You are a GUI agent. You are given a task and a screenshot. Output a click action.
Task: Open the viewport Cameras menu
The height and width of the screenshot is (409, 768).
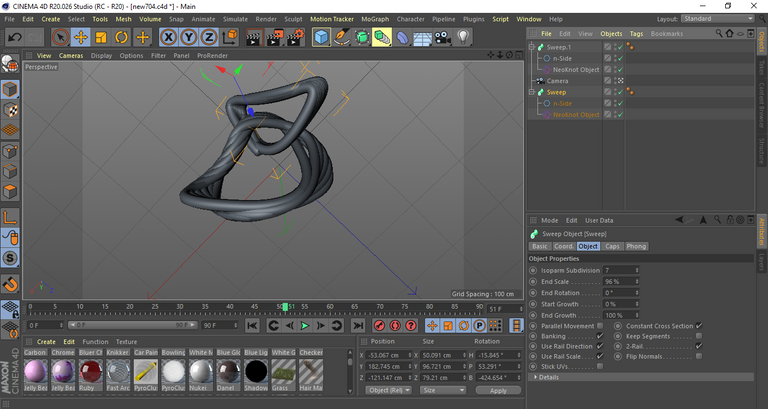pyautogui.click(x=71, y=55)
